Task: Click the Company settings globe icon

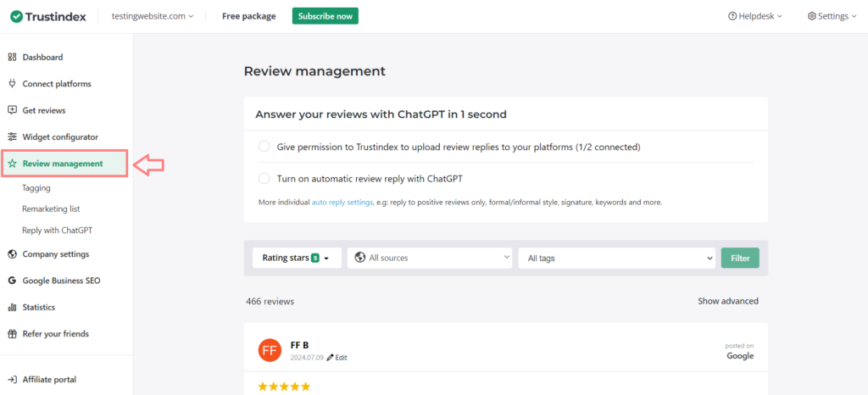Action: [12, 254]
